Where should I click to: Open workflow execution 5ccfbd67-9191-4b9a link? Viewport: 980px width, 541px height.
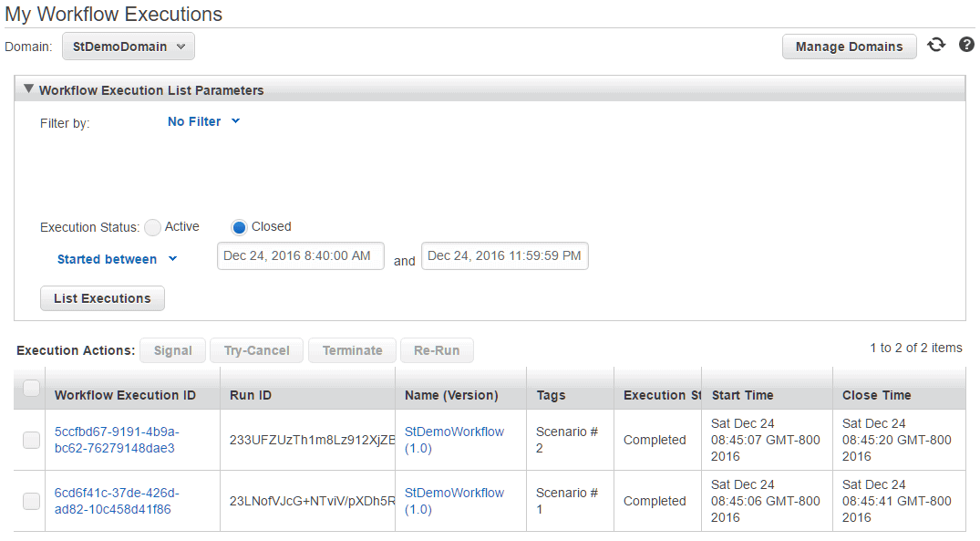(x=117, y=440)
